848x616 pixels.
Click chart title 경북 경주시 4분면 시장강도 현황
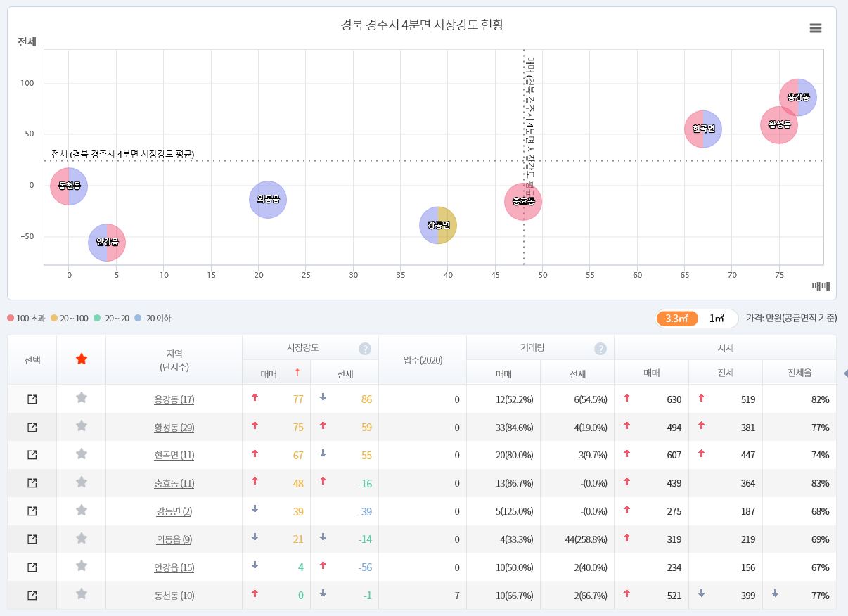pyautogui.click(x=422, y=25)
